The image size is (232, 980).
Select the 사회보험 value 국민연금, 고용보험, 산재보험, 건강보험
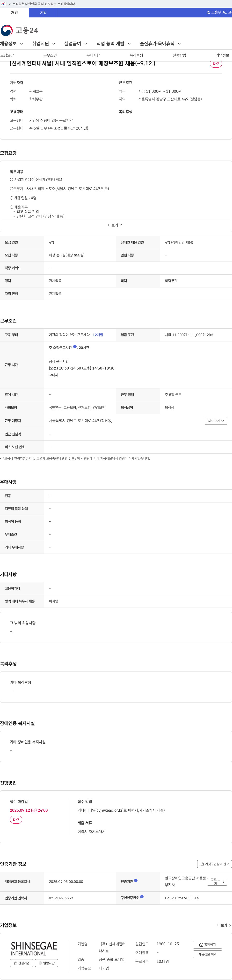[x=77, y=408]
